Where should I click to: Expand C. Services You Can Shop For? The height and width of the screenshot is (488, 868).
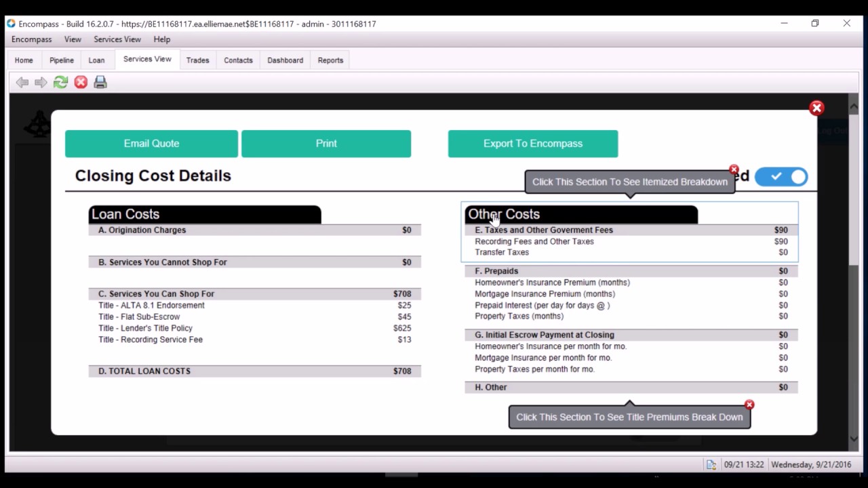pos(255,294)
